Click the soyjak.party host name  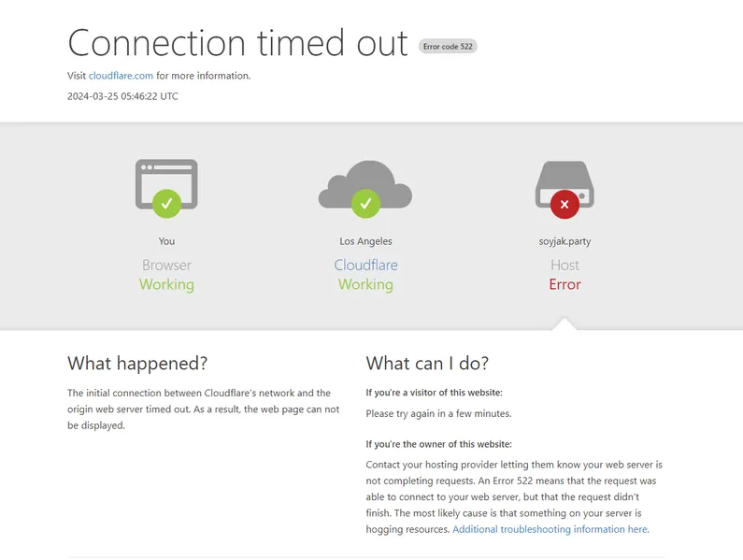point(564,241)
